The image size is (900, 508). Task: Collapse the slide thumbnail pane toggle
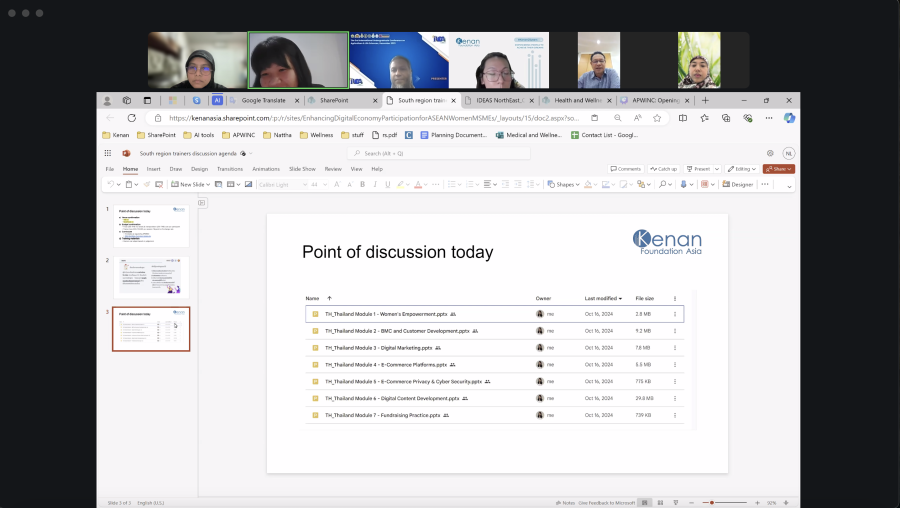click(202, 203)
